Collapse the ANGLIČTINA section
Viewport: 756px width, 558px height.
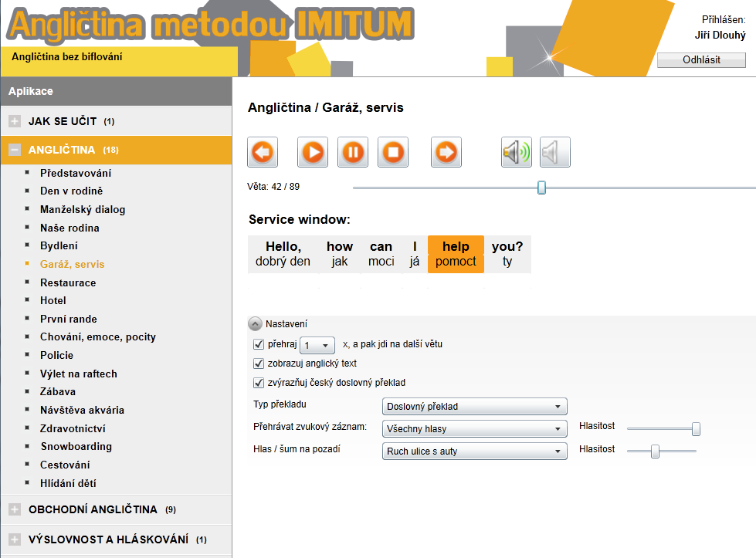(15, 150)
